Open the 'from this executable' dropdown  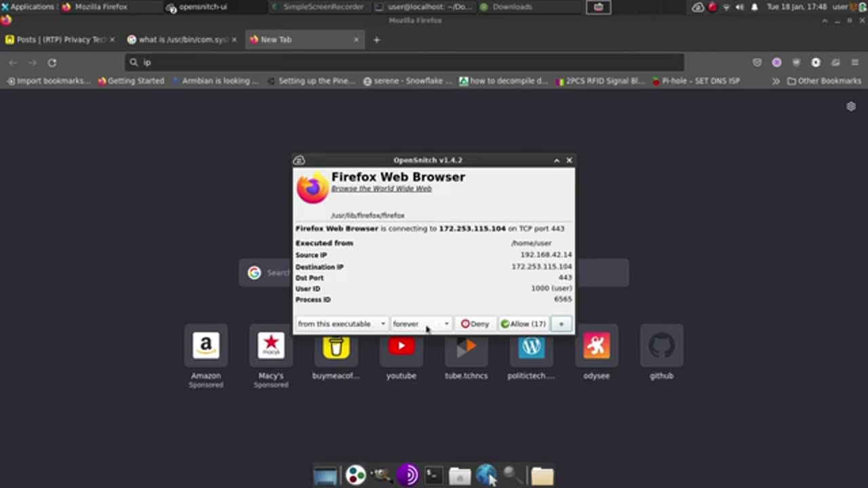click(341, 324)
